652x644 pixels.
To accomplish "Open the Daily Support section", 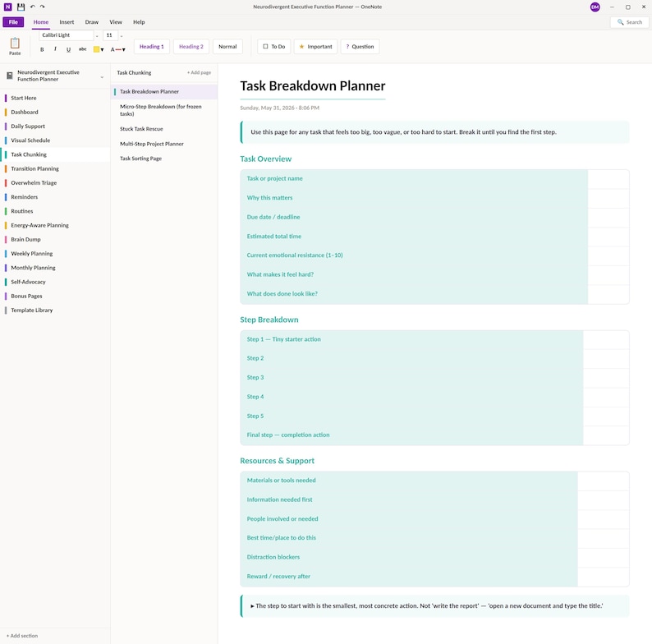I will click(x=55, y=126).
